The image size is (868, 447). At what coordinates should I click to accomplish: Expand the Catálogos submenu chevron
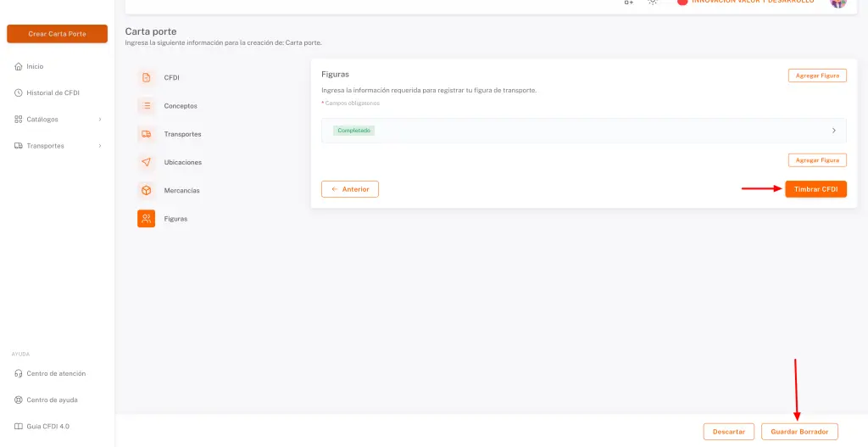tap(100, 120)
